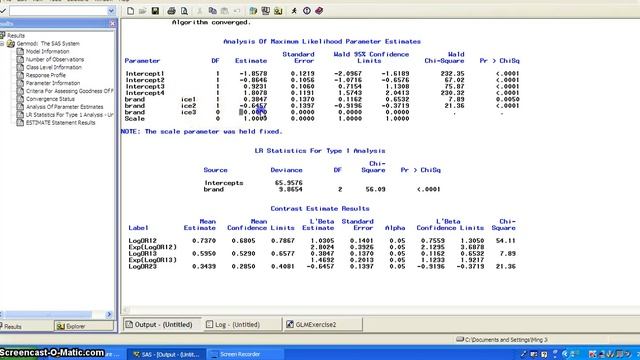
Task: Click the Break circled exclamation icon
Action: (307, 11)
